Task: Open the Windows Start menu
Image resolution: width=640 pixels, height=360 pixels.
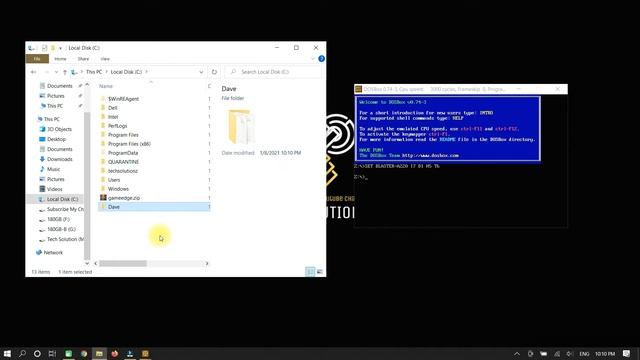Action: tap(7, 353)
